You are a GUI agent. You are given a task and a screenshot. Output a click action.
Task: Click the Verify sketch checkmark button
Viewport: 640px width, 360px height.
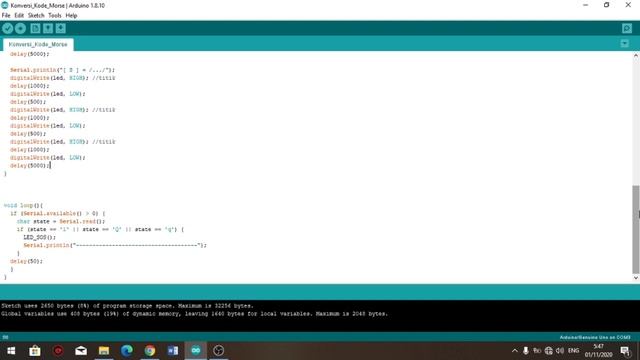click(x=8, y=29)
